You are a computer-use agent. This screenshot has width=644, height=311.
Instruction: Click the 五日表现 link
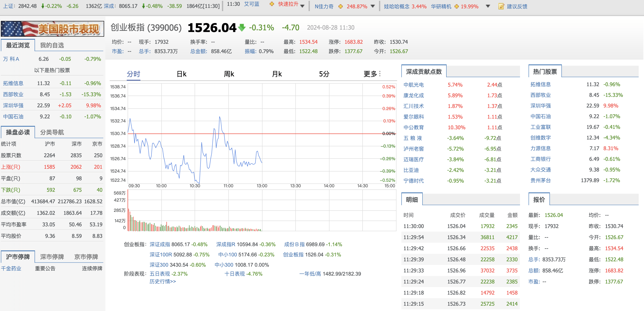pyautogui.click(x=160, y=274)
